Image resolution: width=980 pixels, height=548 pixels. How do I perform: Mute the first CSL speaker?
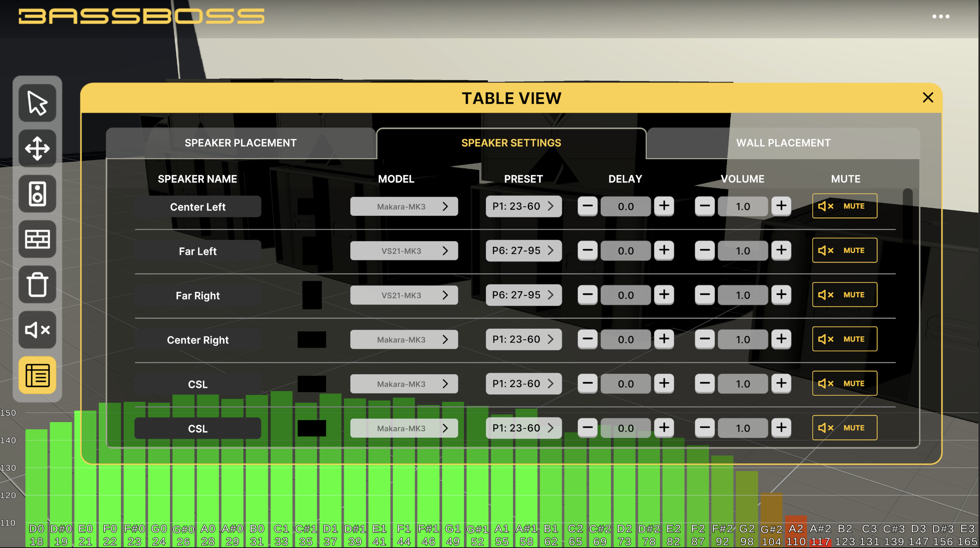coord(844,383)
